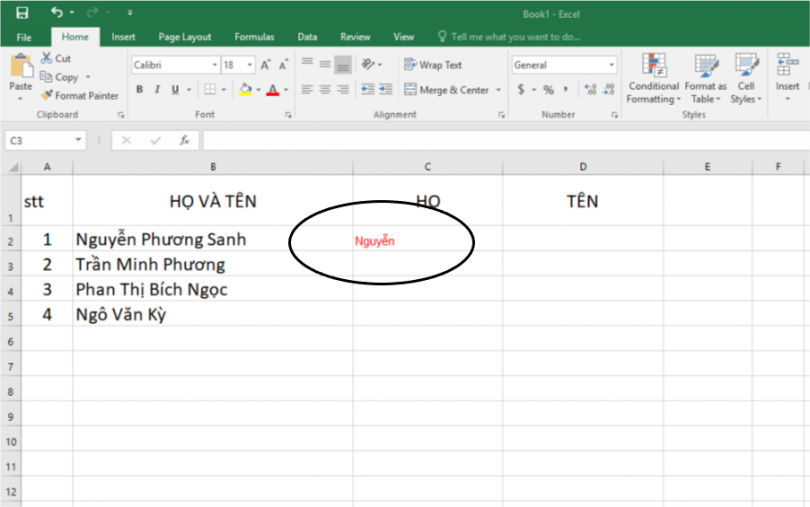Viewport: 810px width, 507px height.
Task: Toggle Italic formatting
Action: [157, 89]
